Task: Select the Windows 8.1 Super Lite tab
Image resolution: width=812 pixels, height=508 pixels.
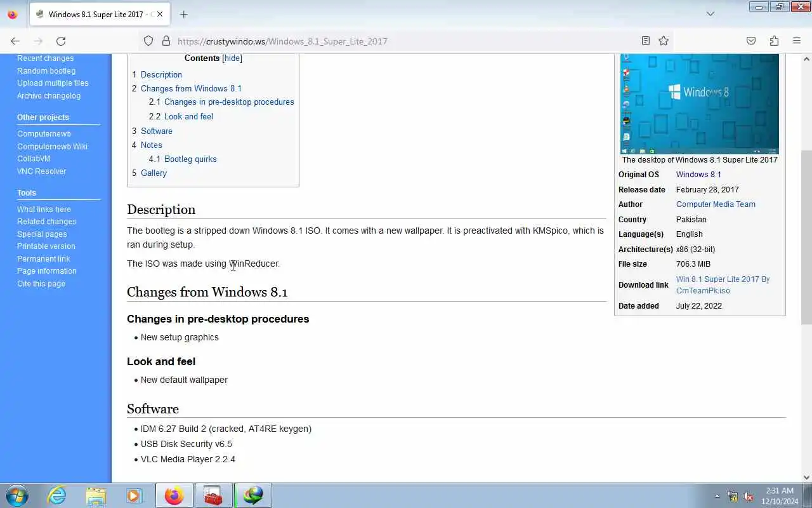Action: (x=98, y=14)
